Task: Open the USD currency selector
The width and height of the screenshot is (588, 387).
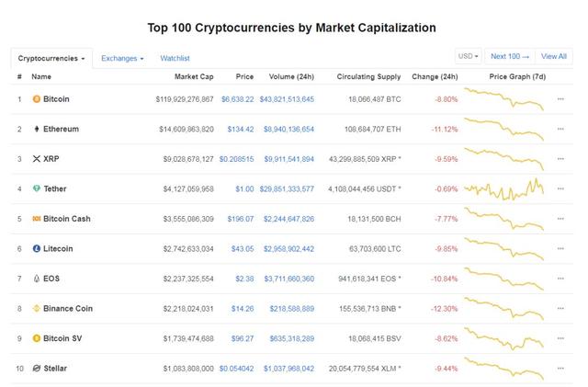Action: point(468,56)
